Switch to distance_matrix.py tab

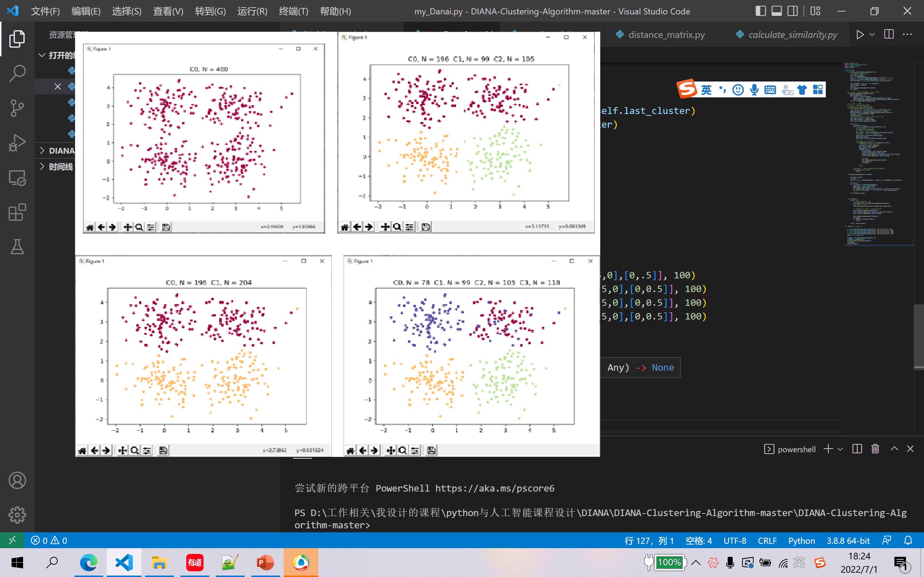pyautogui.click(x=666, y=35)
